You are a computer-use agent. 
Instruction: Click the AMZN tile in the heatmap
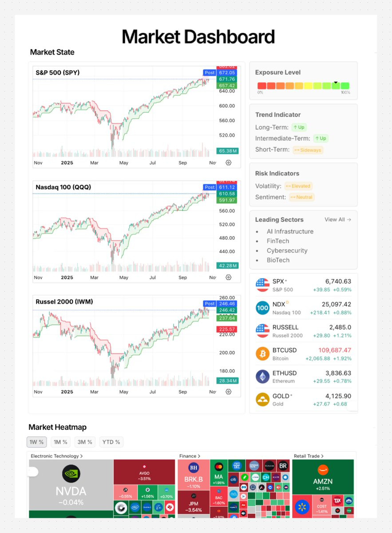323,475
